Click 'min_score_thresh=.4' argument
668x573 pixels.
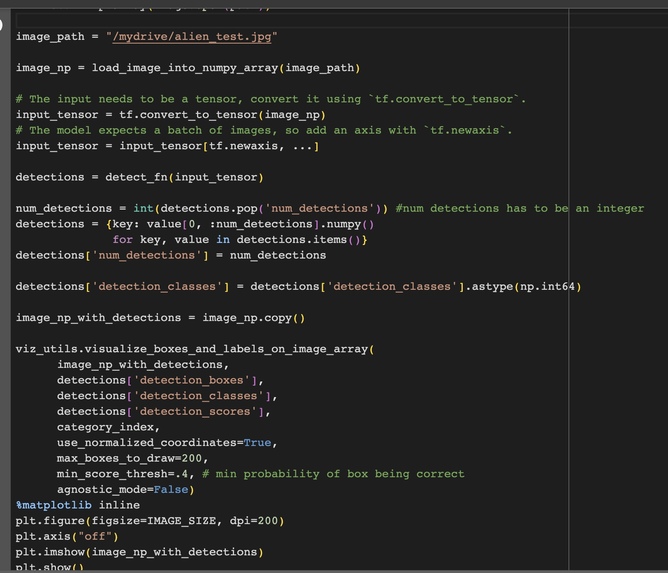[122, 474]
